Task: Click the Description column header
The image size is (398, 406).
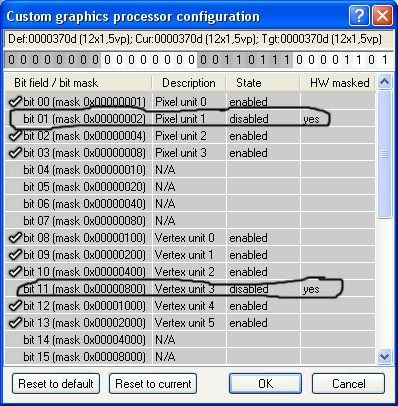Action: tap(189, 83)
